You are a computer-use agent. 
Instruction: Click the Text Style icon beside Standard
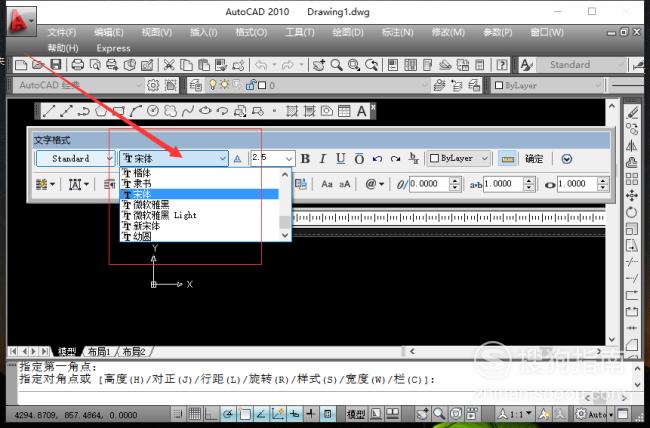click(x=526, y=65)
